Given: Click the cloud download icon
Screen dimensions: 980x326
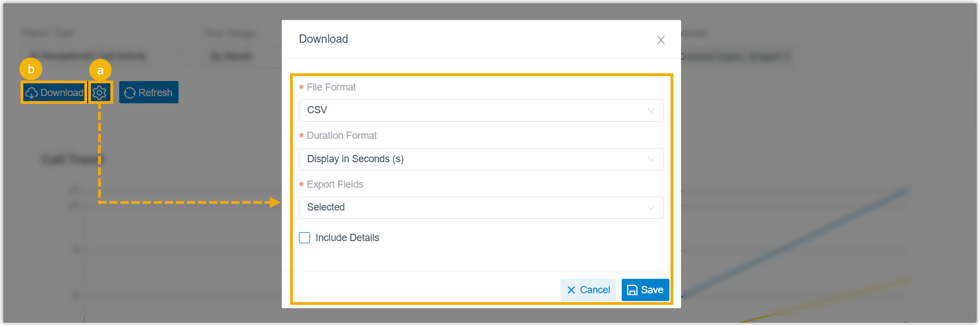Looking at the screenshot, I should [32, 93].
